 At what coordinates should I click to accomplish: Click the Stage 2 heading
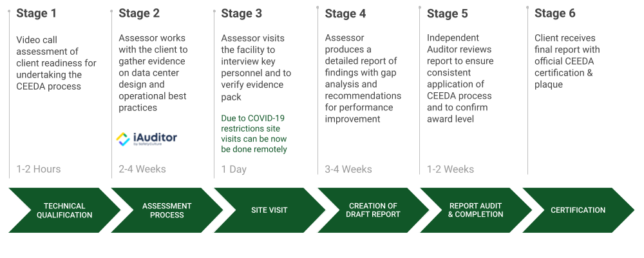click(x=139, y=14)
